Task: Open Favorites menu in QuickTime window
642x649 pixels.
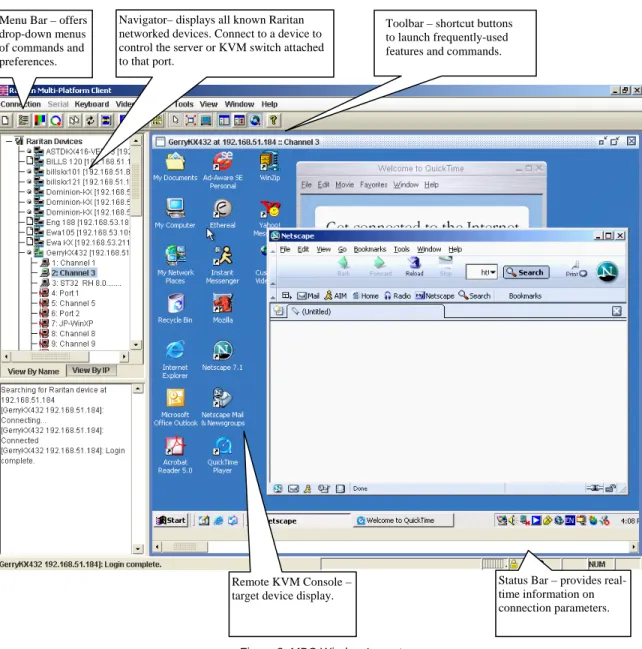Action: (373, 185)
